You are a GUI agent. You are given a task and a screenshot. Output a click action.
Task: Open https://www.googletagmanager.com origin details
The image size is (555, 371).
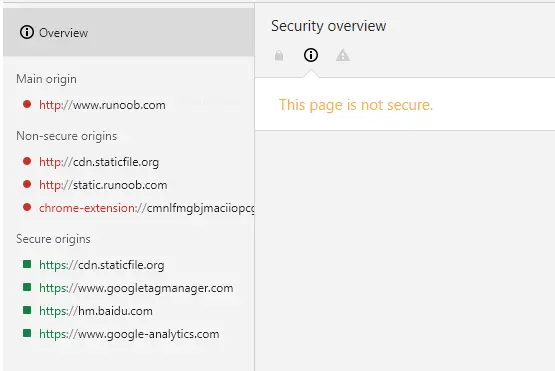pos(136,288)
